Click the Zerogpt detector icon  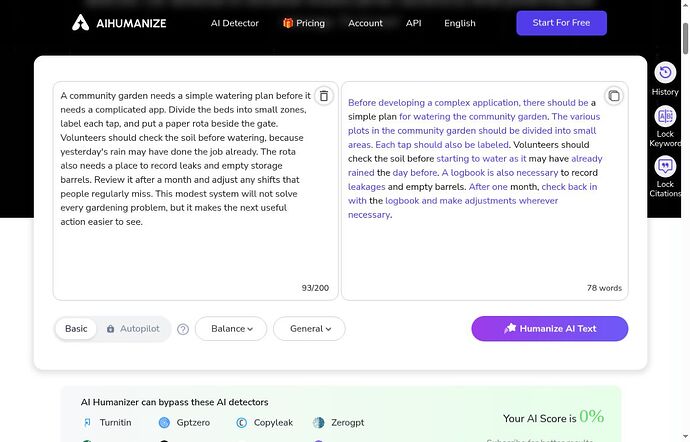click(319, 423)
